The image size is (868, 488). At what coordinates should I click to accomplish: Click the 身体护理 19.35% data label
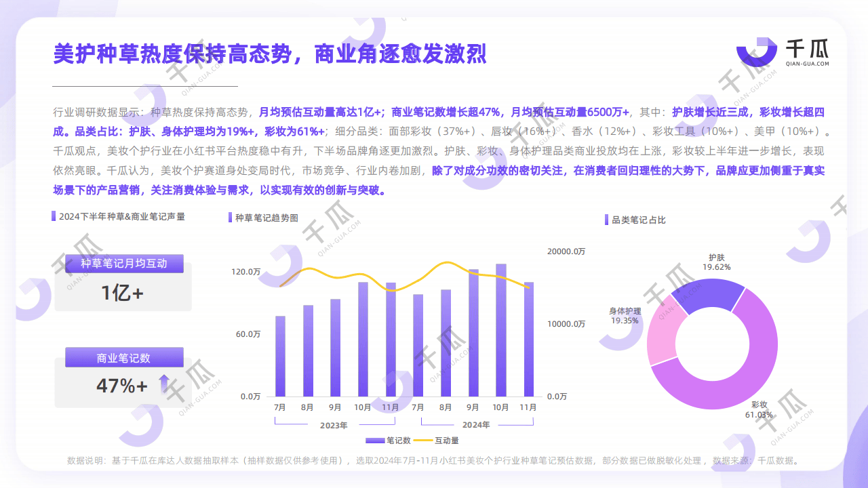coord(625,315)
